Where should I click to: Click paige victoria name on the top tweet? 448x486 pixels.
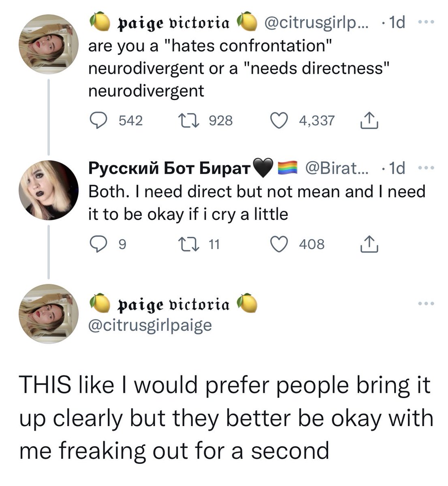click(173, 23)
